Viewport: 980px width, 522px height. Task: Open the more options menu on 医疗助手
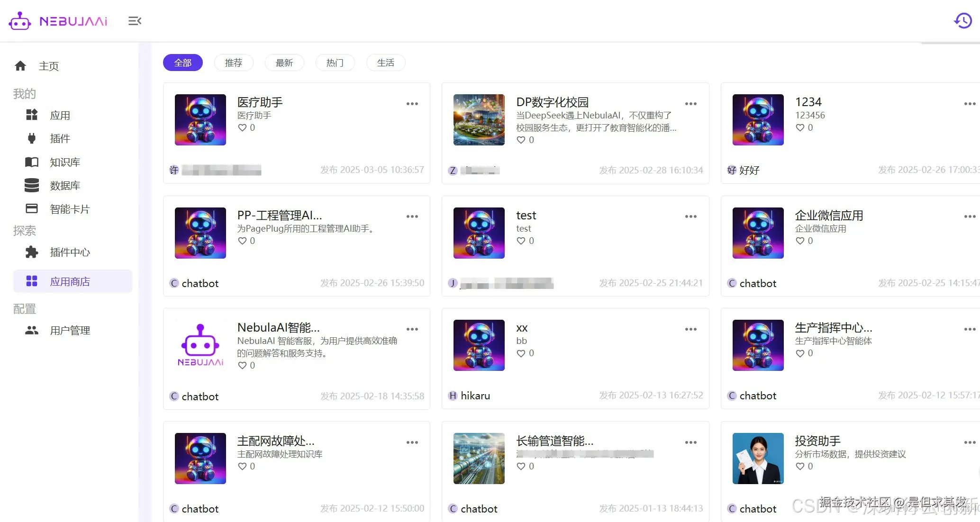pos(412,104)
